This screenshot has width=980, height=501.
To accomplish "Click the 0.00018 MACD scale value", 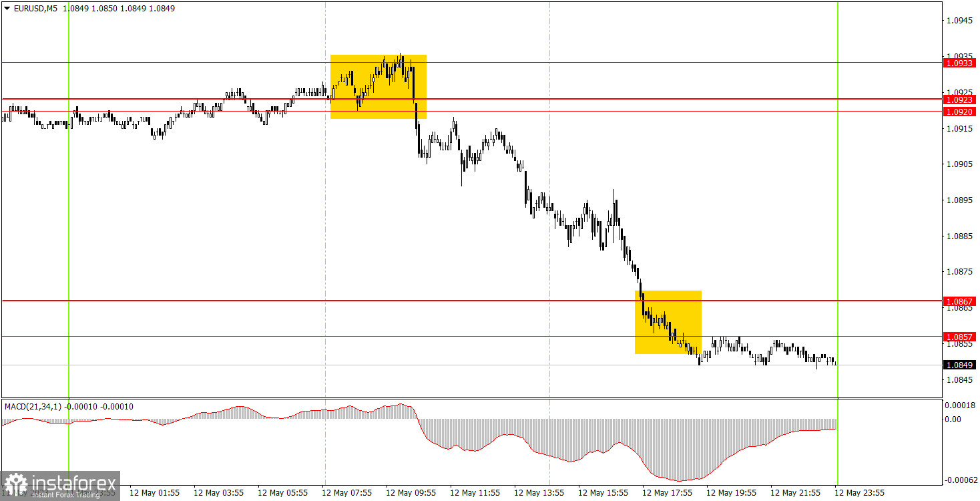I will pos(959,405).
